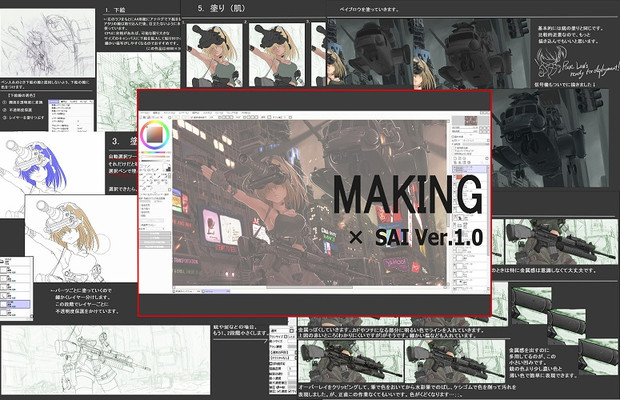Click the "× SAI Ver.1.0" subtitle text
Viewport: 620px width, 400px height.
[x=416, y=237]
